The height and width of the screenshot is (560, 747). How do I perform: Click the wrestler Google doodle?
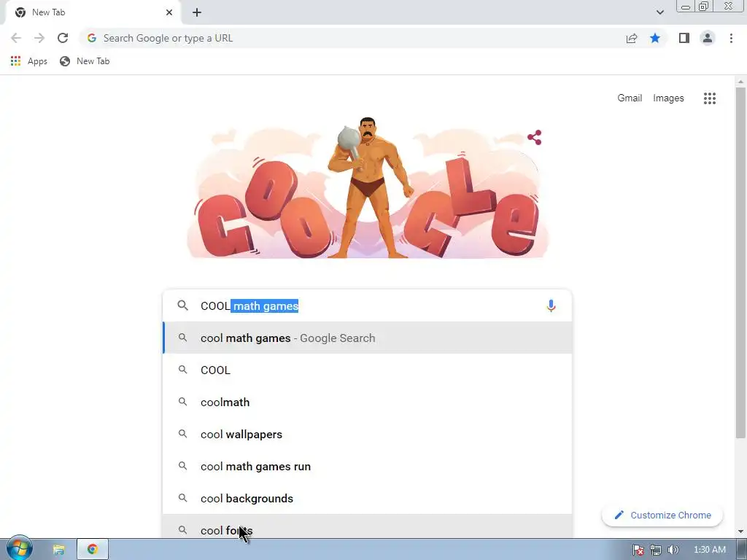coord(368,188)
